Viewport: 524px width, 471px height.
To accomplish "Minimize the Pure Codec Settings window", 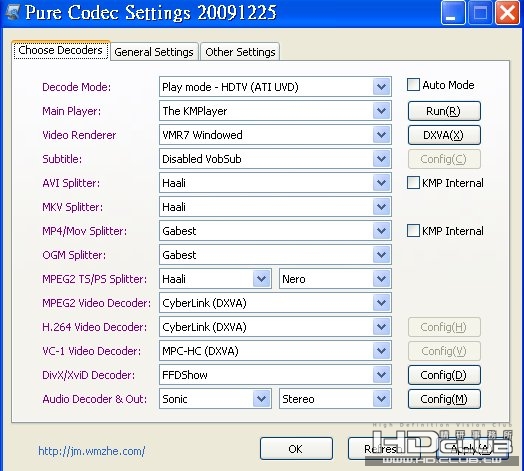I will point(453,13).
